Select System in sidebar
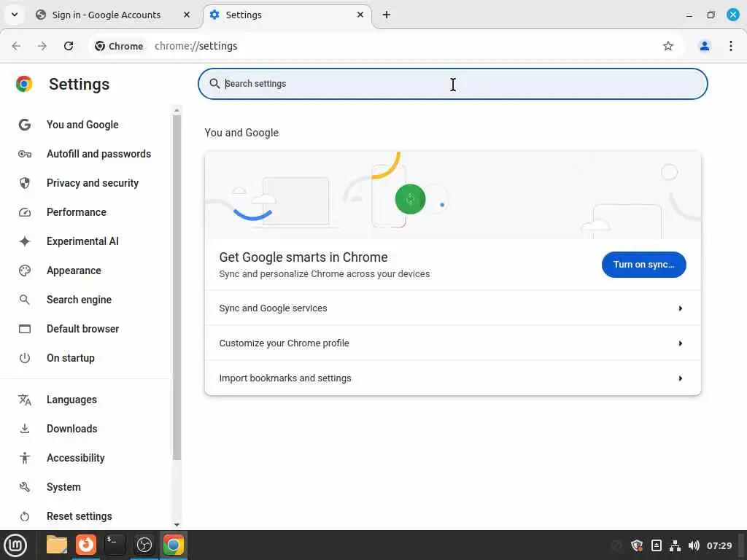 coord(63,487)
